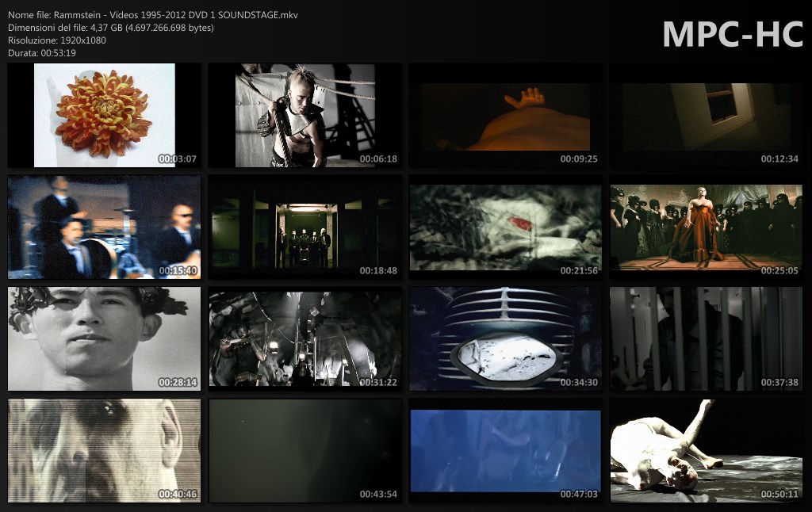Open the laurel wreath face thumbnail at 00:28:14
Viewport: 812px width, 512px height.
coord(104,338)
